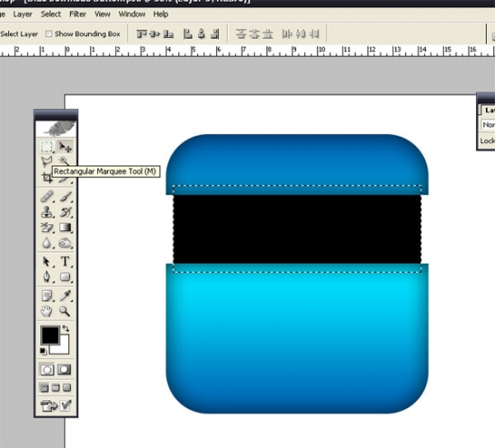Open the Layer menu
The width and height of the screenshot is (495, 448).
coord(22,14)
